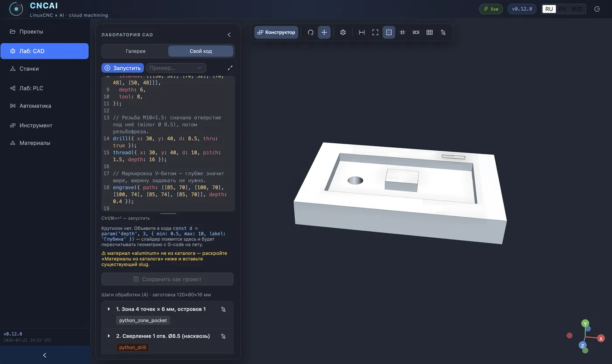Click the 3D cube view icon
The width and height of the screenshot is (612, 364).
[x=343, y=32]
